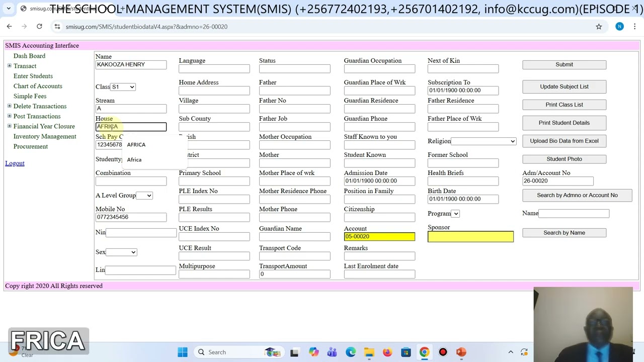The width and height of the screenshot is (644, 362).
Task: Click the Nin input field
Action: pyautogui.click(x=141, y=232)
